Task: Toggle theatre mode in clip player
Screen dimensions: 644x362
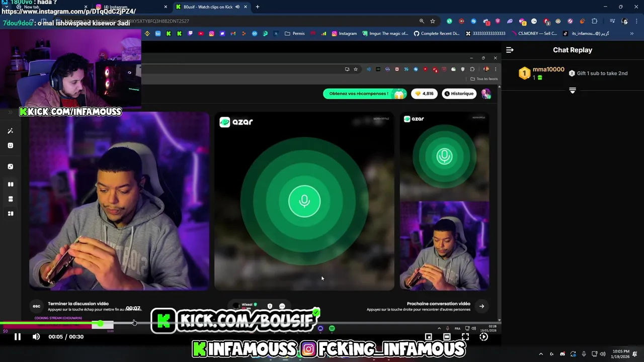Action: click(447, 337)
